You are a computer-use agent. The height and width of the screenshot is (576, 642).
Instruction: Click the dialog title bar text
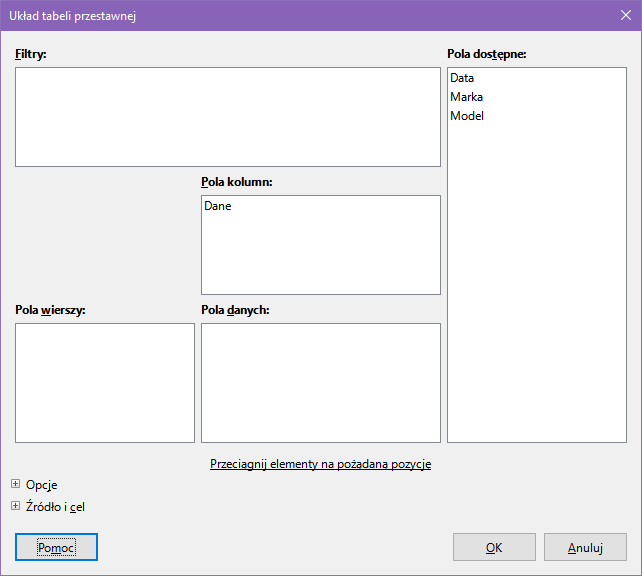[73, 16]
